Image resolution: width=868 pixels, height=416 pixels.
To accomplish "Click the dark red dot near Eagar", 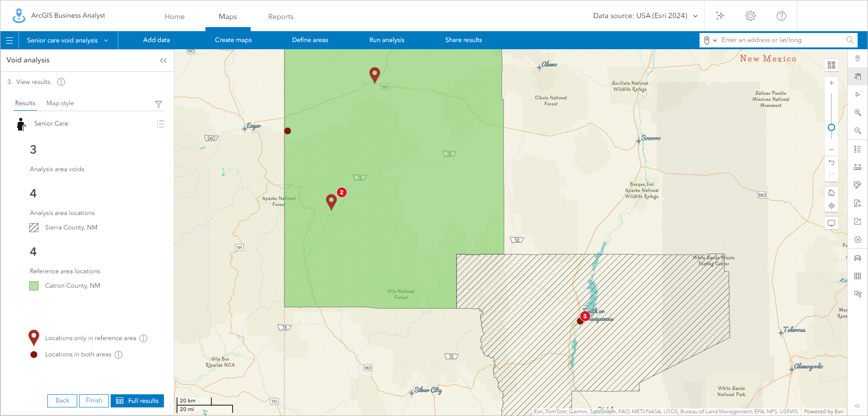I will (288, 131).
